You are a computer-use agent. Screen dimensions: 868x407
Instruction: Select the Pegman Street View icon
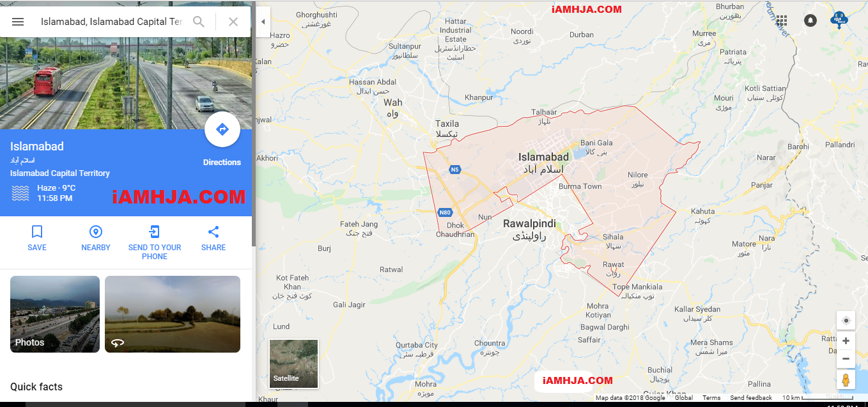pos(846,379)
